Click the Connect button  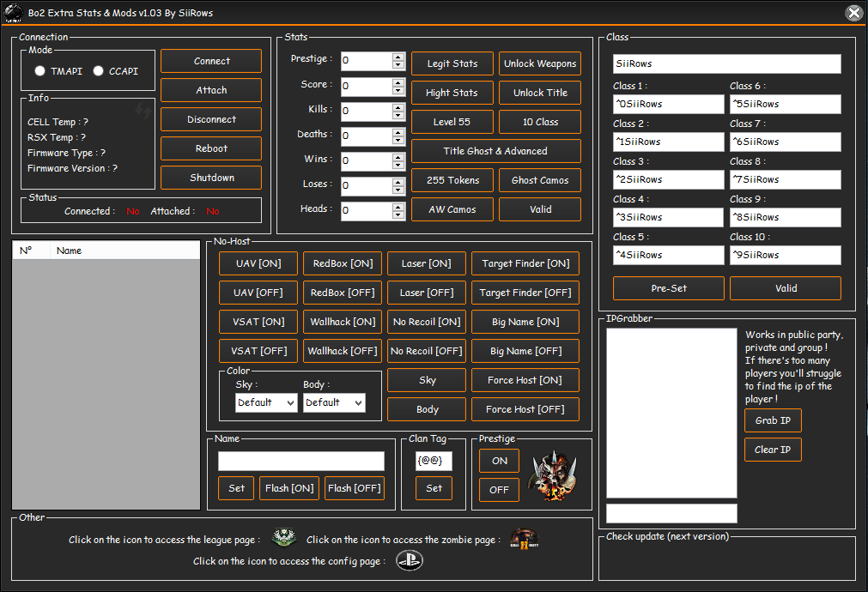211,61
